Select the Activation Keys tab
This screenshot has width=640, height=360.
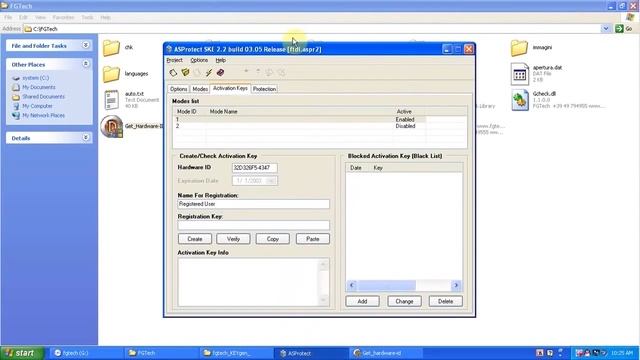point(230,88)
